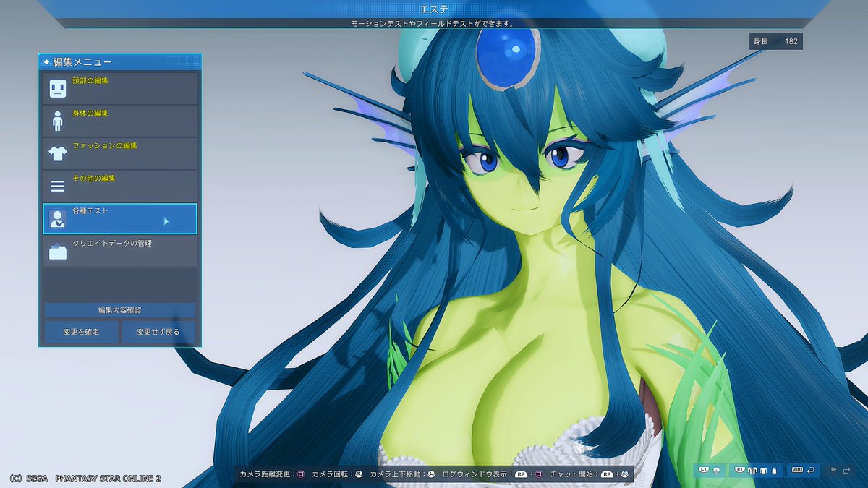The width and height of the screenshot is (868, 488).
Task: Confirm changes with 変更を確定 button
Action: pyautogui.click(x=80, y=332)
